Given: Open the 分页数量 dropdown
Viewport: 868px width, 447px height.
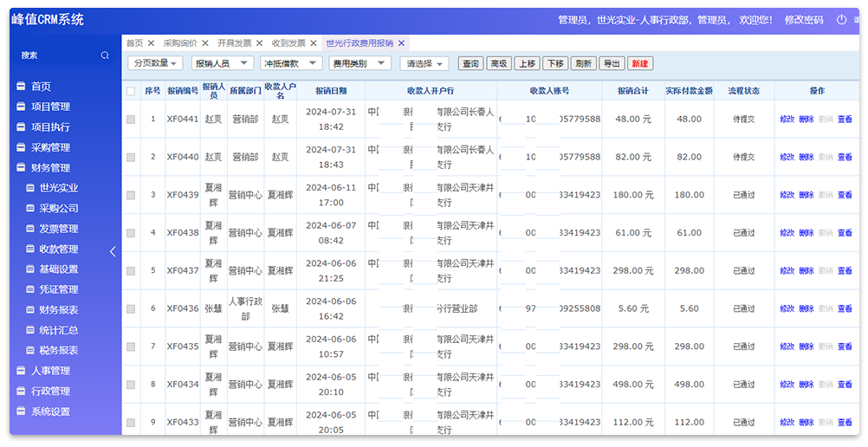Looking at the screenshot, I should tap(156, 63).
